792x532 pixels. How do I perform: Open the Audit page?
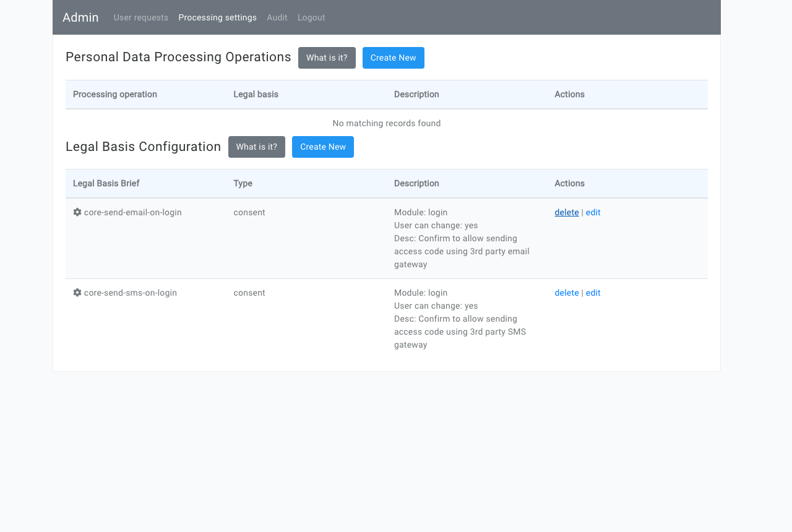pos(277,17)
